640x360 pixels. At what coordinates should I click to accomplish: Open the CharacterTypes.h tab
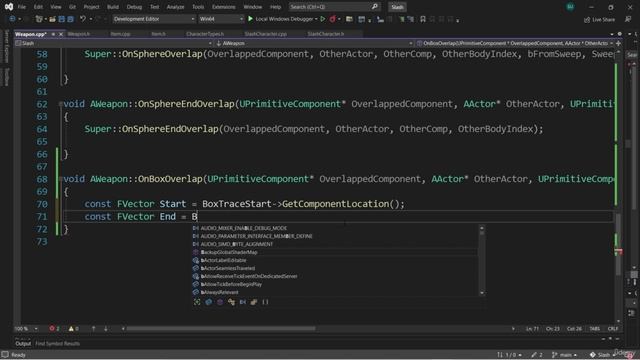tap(205, 34)
